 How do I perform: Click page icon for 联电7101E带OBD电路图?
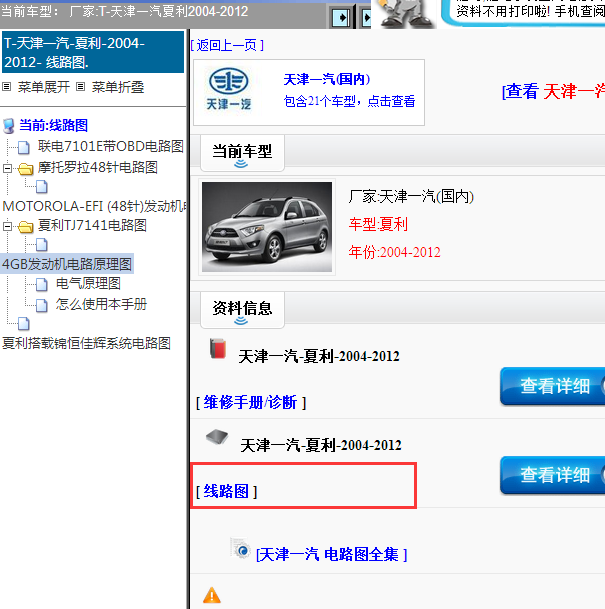(x=24, y=147)
